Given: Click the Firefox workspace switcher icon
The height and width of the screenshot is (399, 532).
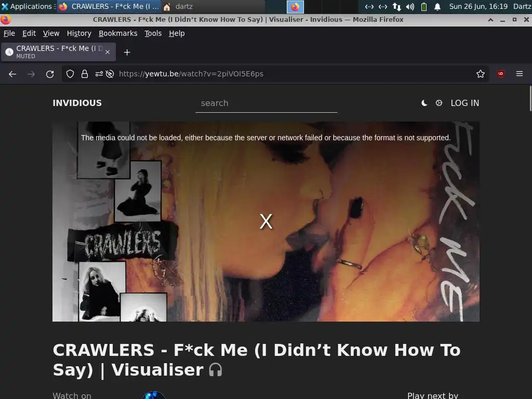Looking at the screenshot, I should point(295,7).
